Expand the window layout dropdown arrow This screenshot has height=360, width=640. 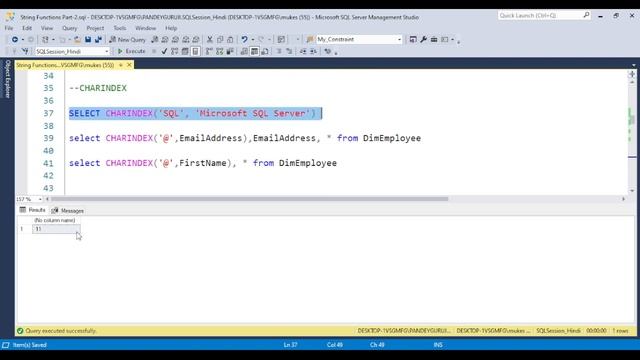coord(452,40)
